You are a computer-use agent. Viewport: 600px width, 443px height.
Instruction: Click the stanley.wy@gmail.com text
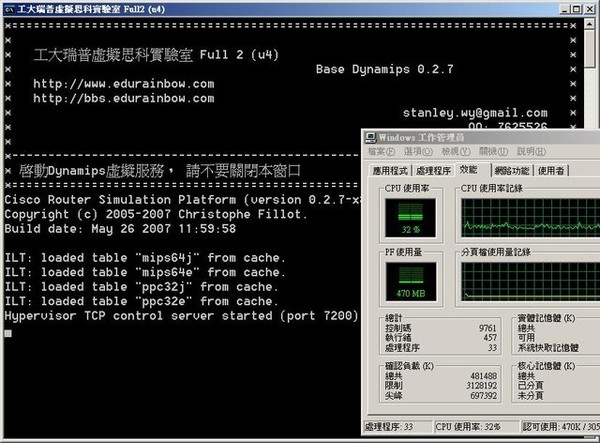coord(475,113)
